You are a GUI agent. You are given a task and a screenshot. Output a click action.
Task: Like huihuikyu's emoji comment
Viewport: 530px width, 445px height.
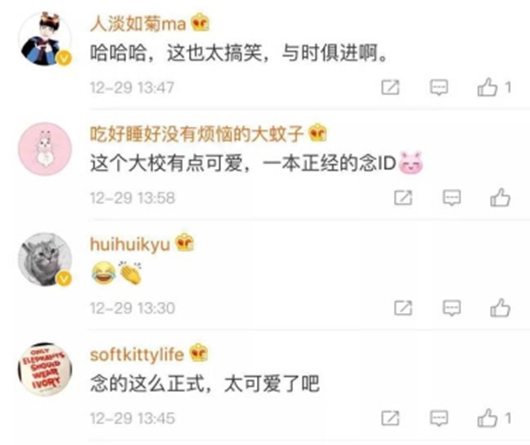point(500,308)
